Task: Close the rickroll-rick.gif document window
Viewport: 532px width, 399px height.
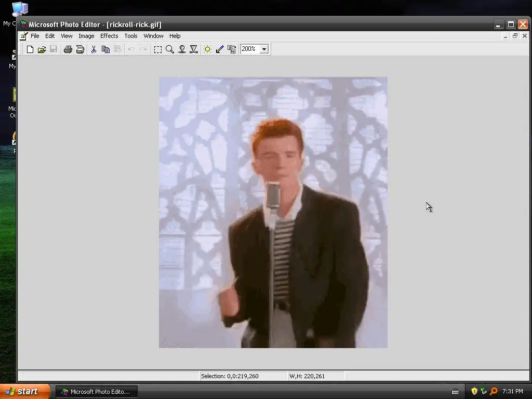Action: pos(525,36)
